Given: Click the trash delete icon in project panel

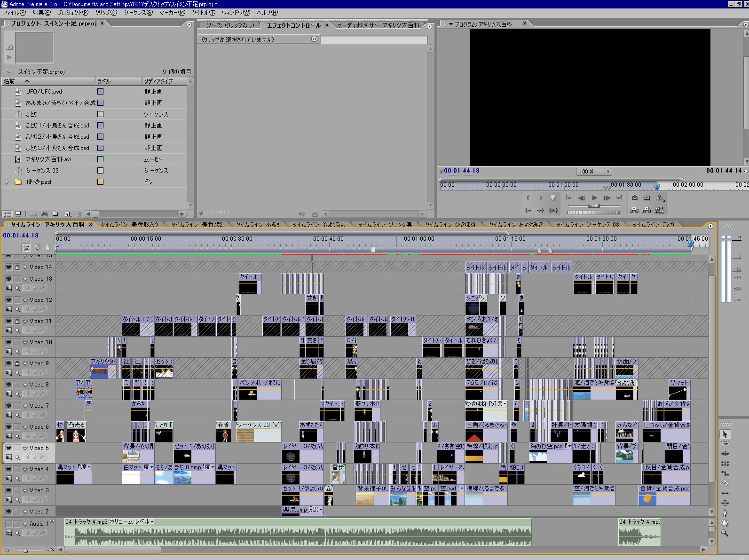Looking at the screenshot, I should pyautogui.click(x=79, y=214).
